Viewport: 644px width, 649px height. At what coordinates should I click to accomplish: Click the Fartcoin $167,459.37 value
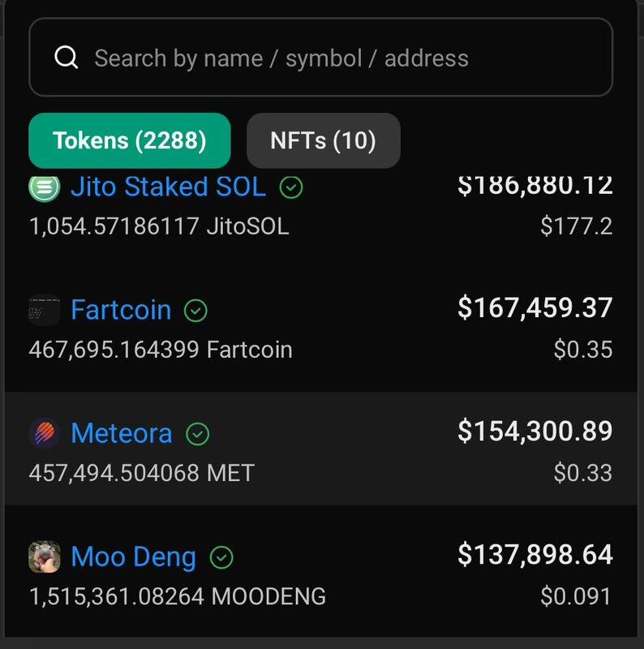coord(535,307)
